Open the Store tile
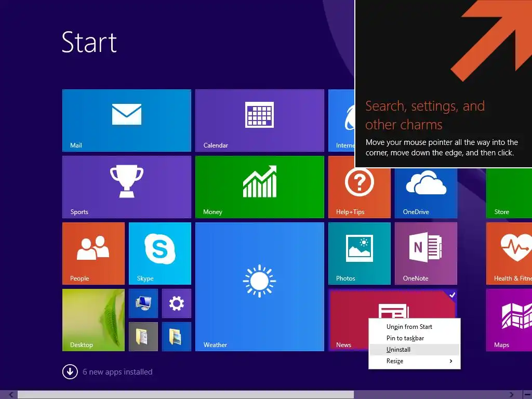This screenshot has width=532, height=399. 509,193
